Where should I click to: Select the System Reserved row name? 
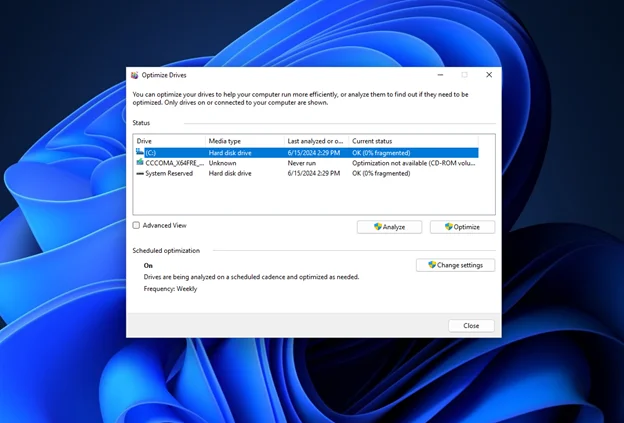169,173
